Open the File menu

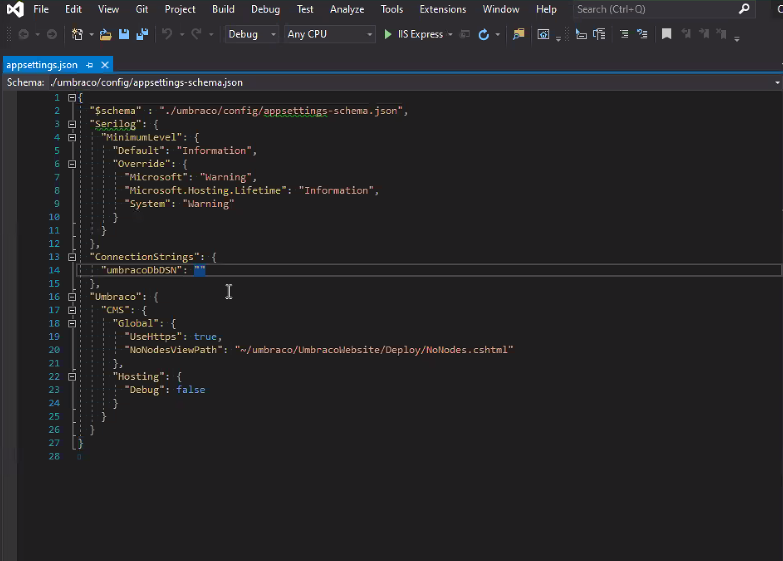pos(41,9)
